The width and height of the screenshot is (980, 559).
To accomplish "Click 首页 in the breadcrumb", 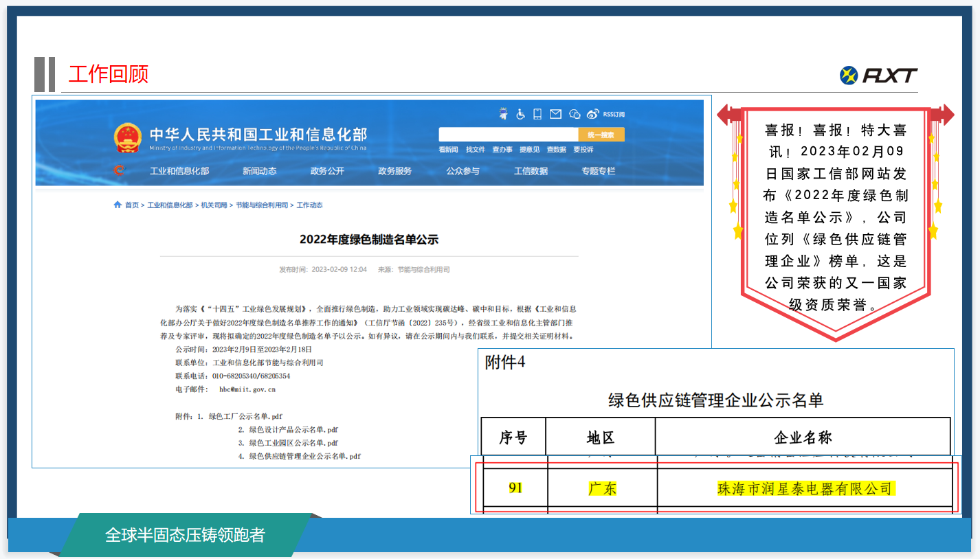I will (x=131, y=205).
